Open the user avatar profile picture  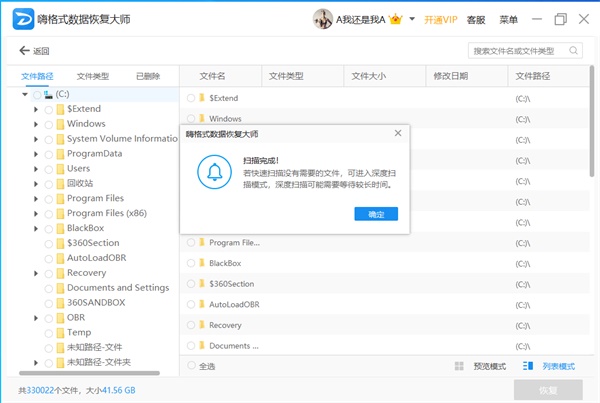322,19
